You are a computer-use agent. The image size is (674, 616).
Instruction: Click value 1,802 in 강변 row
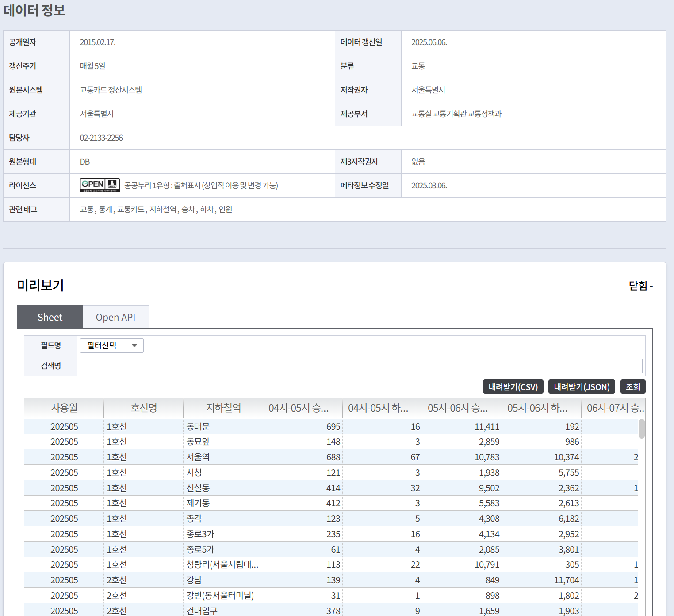569,596
